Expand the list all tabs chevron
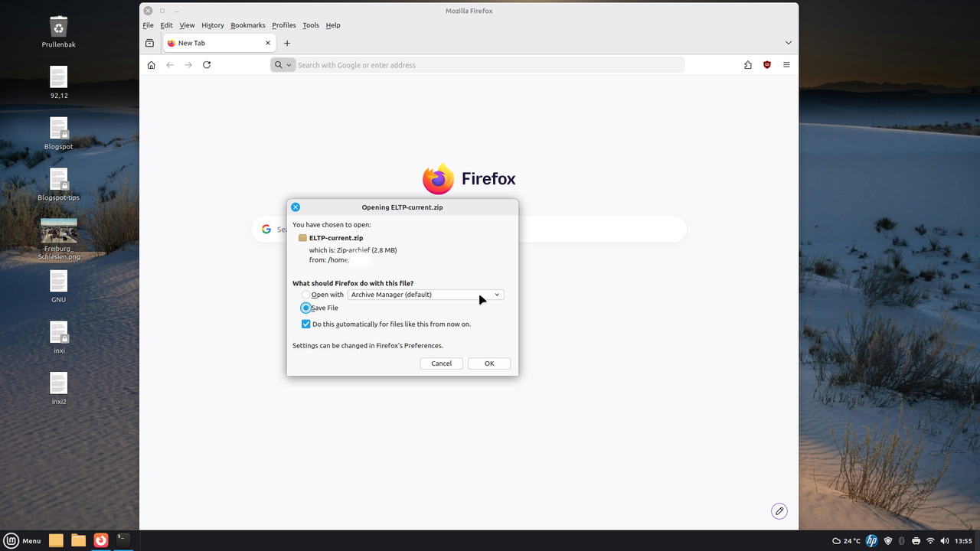 click(x=789, y=43)
